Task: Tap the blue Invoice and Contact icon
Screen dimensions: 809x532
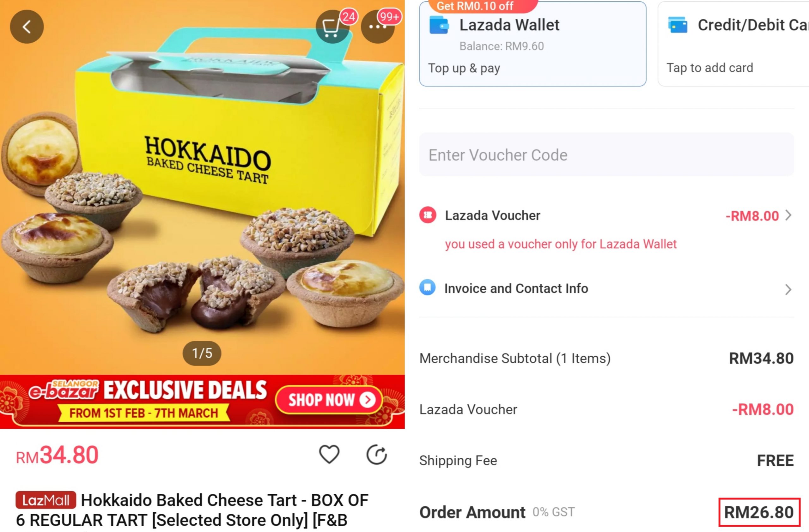Action: pyautogui.click(x=428, y=287)
